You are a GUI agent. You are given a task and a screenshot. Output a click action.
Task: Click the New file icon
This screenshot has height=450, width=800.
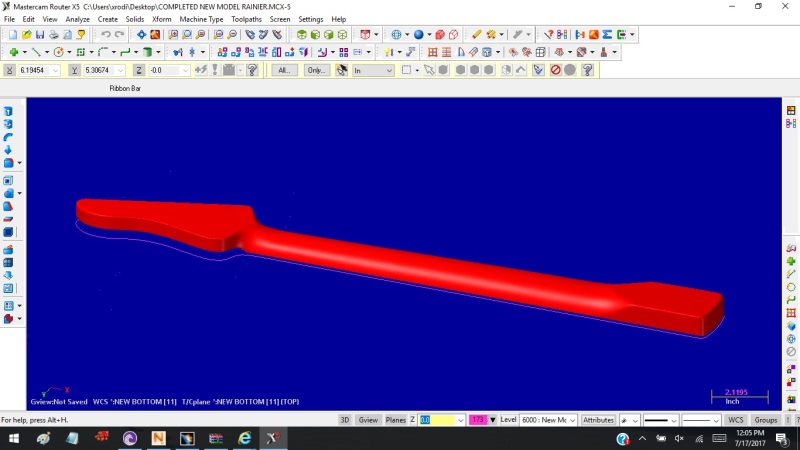(12, 35)
